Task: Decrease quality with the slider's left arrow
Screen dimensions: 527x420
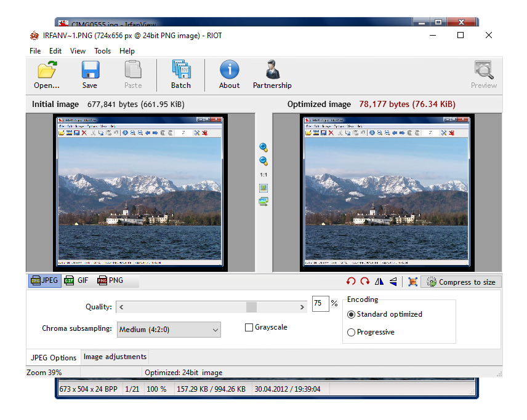Action: tap(121, 307)
